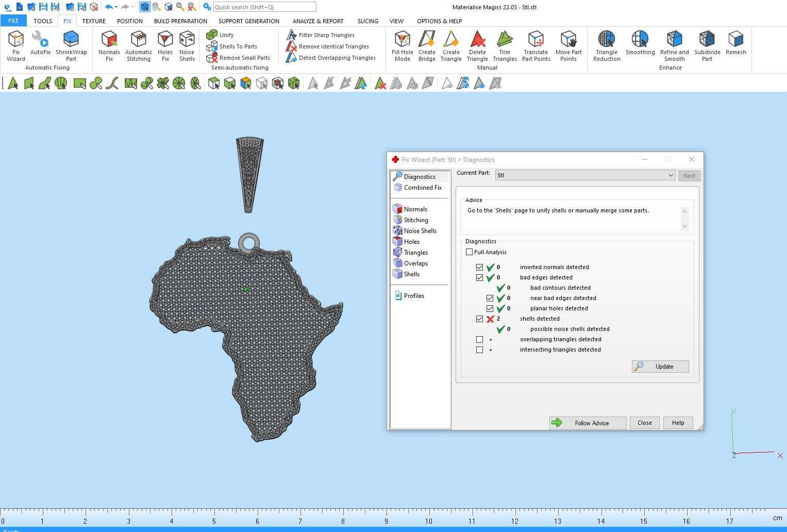
Task: Open the Triangle Reduction tool
Action: point(607,45)
